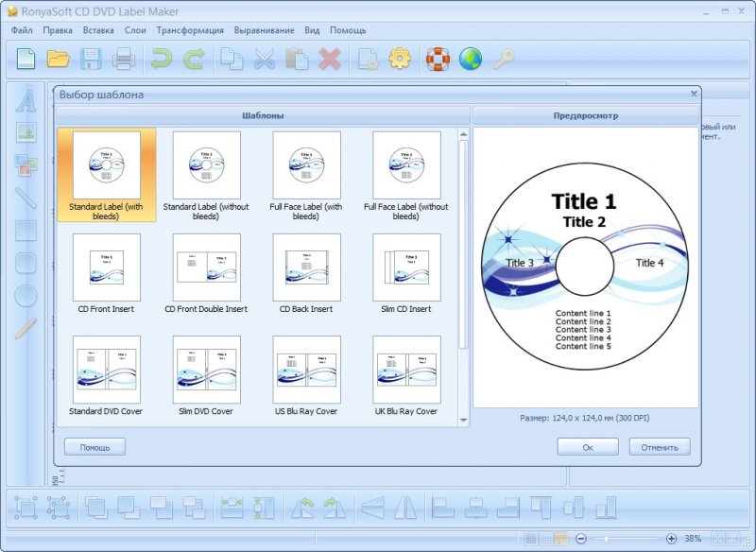
Task: Click the template list scroll up arrow
Action: coord(463,133)
